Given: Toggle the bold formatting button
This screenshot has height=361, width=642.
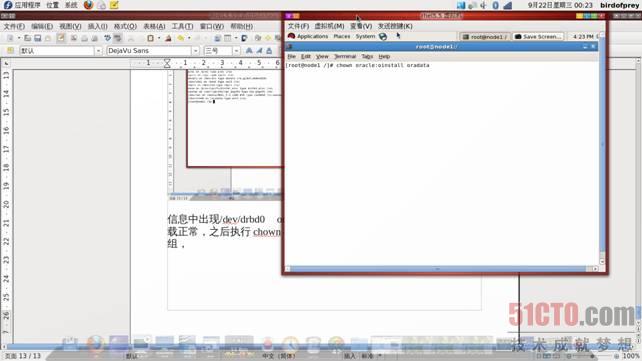Looking at the screenshot, I should (249, 51).
